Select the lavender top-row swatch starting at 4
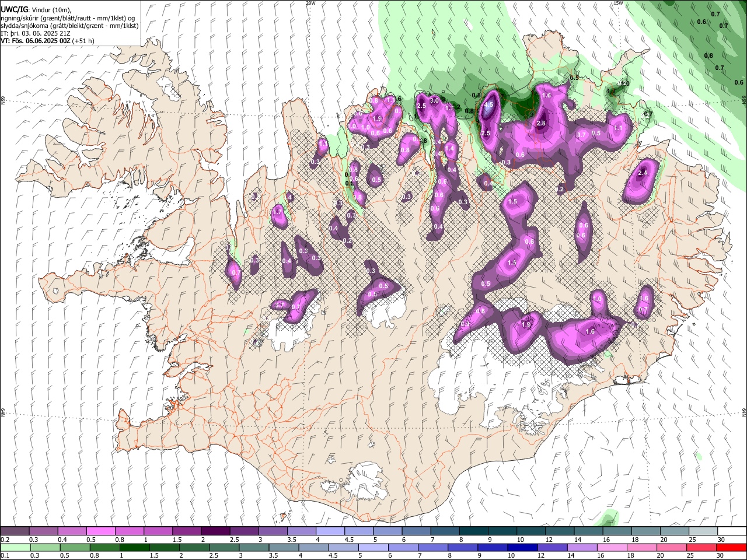 click(330, 531)
